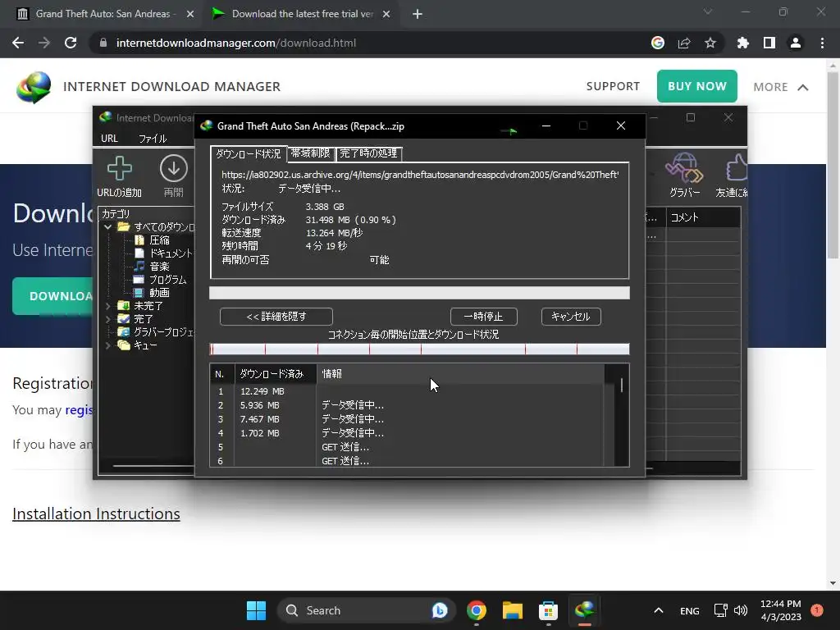Click the Chrome profile avatar icon
This screenshot has width=840, height=630.
(x=796, y=43)
